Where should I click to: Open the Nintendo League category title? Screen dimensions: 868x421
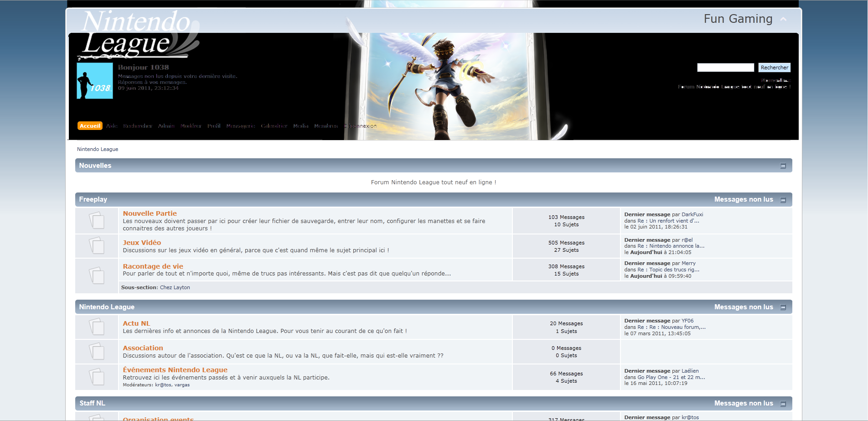point(107,307)
